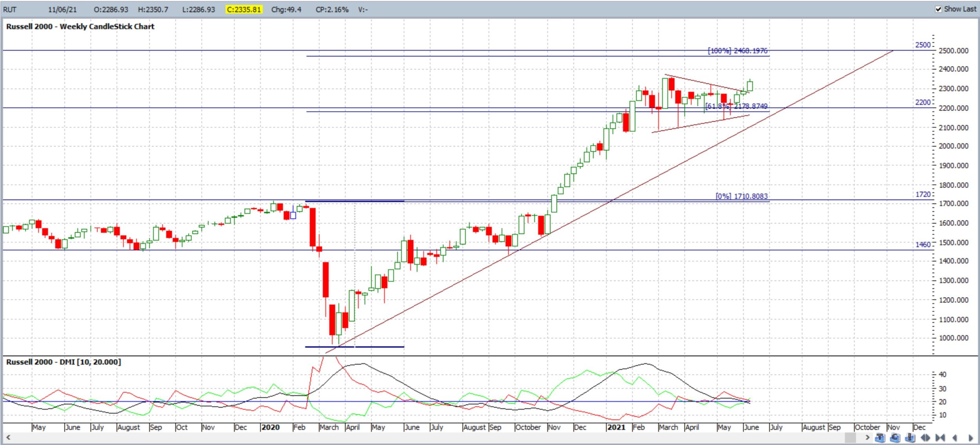Image resolution: width=980 pixels, height=445 pixels.
Task: Click the DMI scale value 40
Action: [943, 374]
